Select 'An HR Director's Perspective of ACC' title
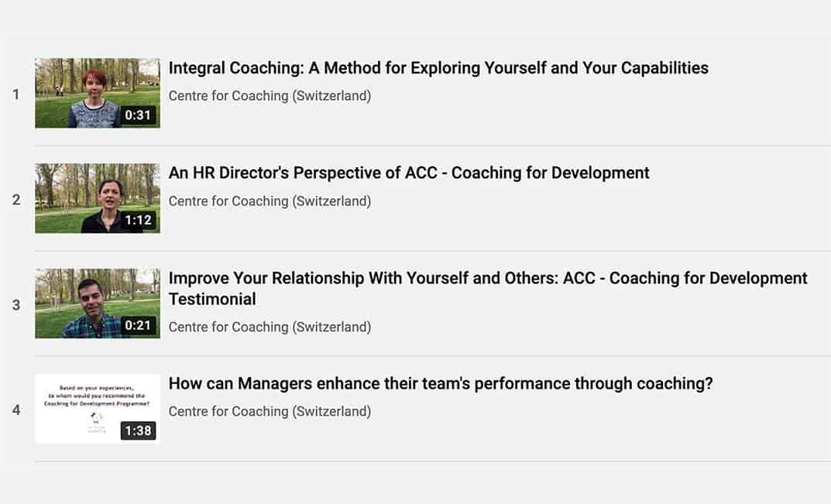This screenshot has width=831, height=504. (409, 173)
